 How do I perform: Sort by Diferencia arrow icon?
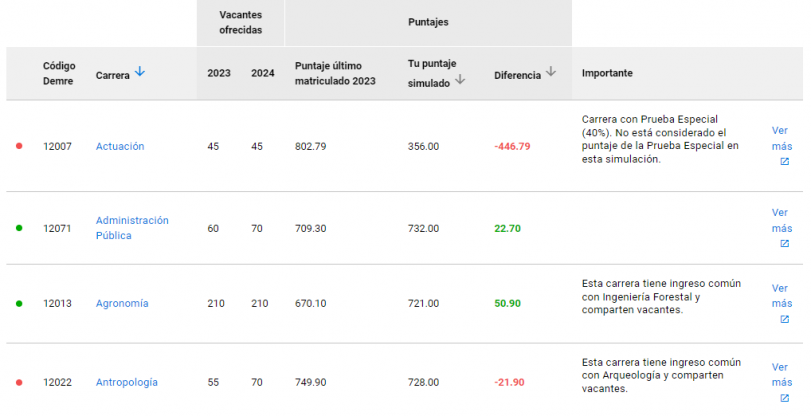point(550,72)
